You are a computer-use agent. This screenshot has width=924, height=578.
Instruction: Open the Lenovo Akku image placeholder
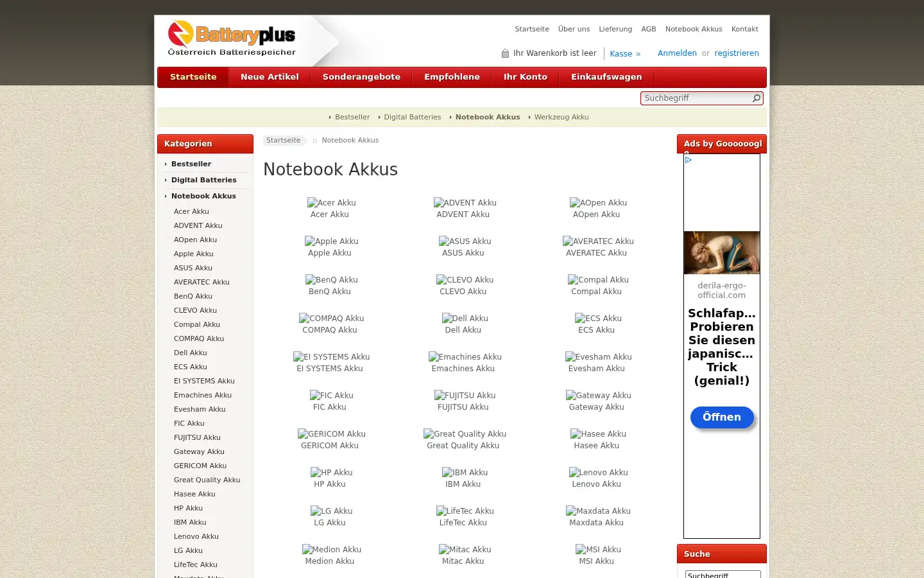click(599, 473)
